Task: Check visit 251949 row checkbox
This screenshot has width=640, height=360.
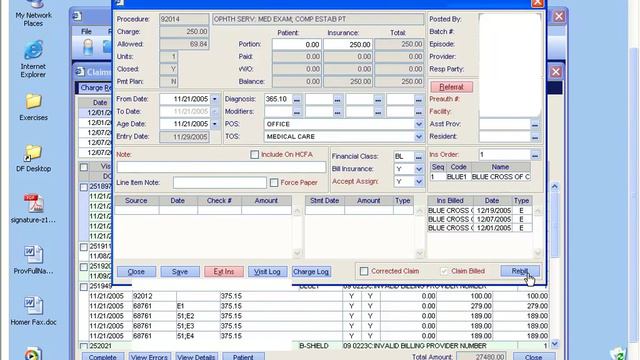Action: [84, 287]
